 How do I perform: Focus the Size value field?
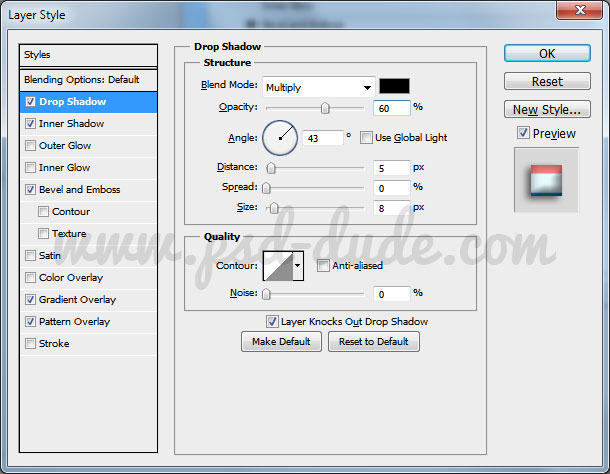coord(392,208)
